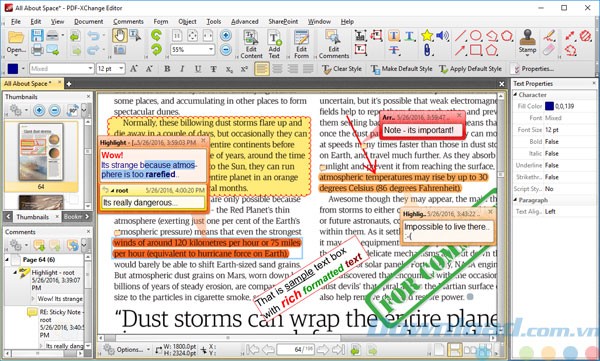Enable single page layout in status bar
The image size is (600, 361).
click(439, 350)
